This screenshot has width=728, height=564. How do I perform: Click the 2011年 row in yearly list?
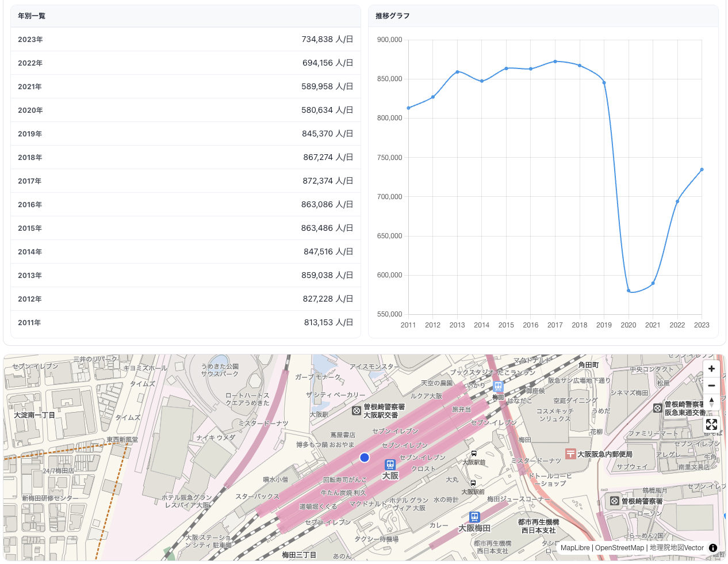point(185,323)
